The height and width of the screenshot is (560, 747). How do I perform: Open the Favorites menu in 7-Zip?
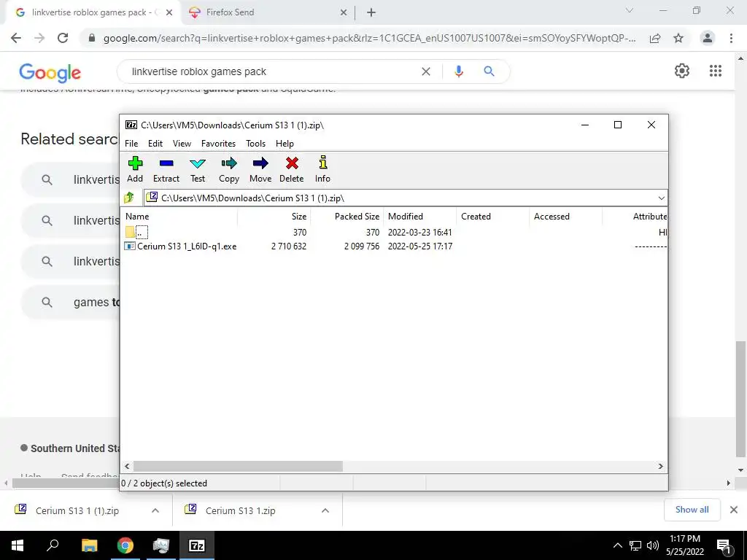click(x=218, y=144)
